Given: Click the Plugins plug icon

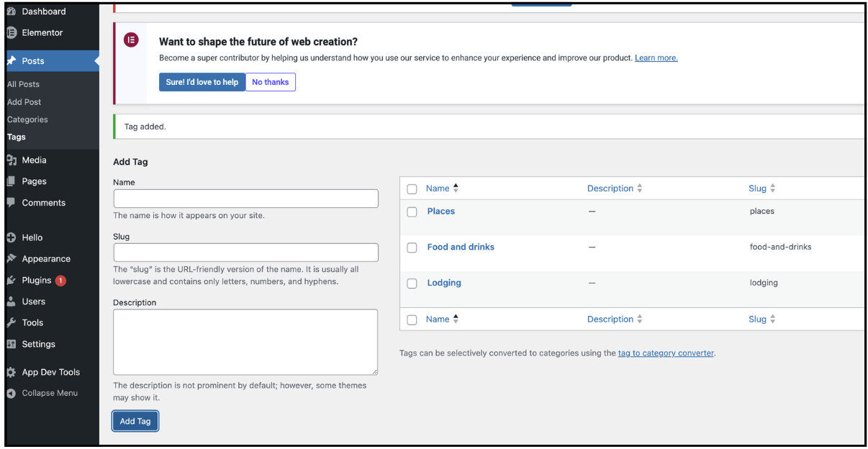Looking at the screenshot, I should click(x=12, y=280).
